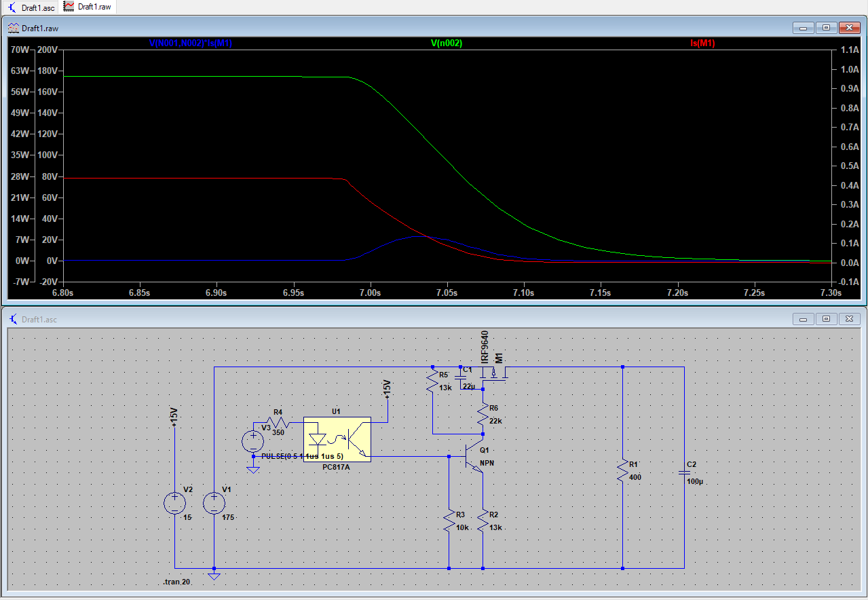Select resistor R3 10k symbol

click(449, 522)
